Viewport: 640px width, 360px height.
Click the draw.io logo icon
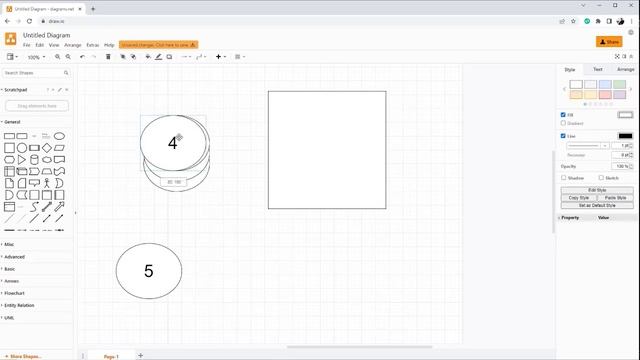[x=11, y=39]
